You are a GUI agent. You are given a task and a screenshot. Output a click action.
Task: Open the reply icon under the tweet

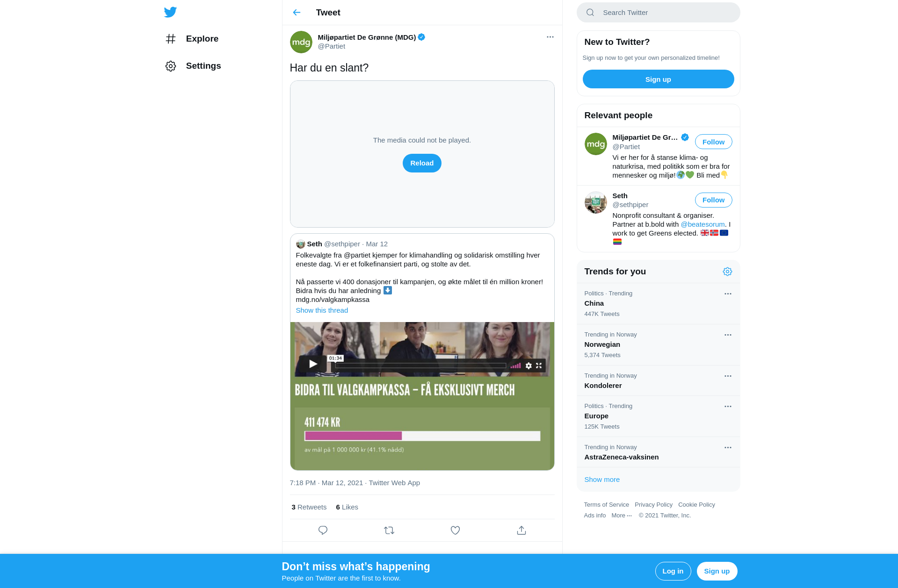(x=323, y=530)
